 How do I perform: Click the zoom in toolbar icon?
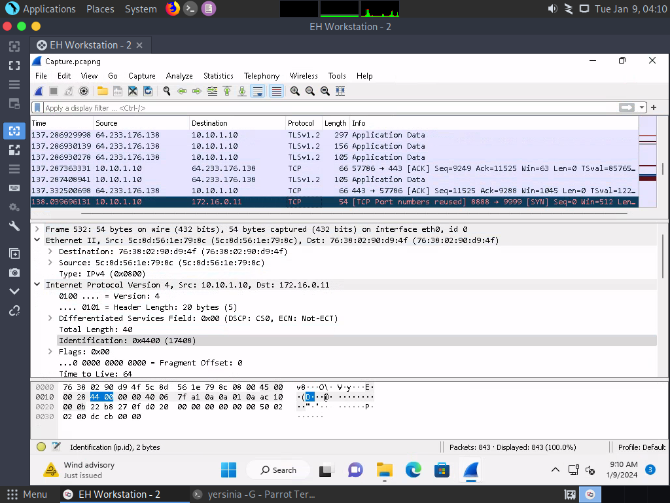pyautogui.click(x=296, y=91)
